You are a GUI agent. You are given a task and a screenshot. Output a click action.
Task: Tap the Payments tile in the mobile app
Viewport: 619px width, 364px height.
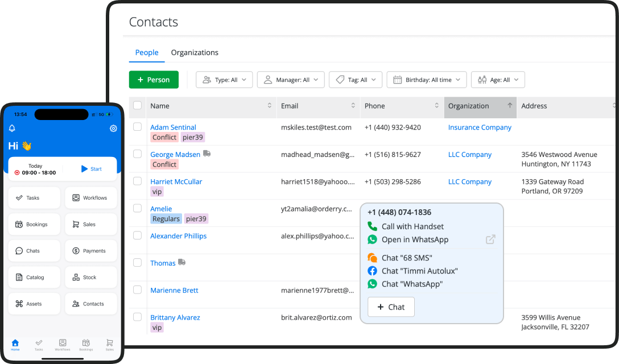(x=90, y=251)
